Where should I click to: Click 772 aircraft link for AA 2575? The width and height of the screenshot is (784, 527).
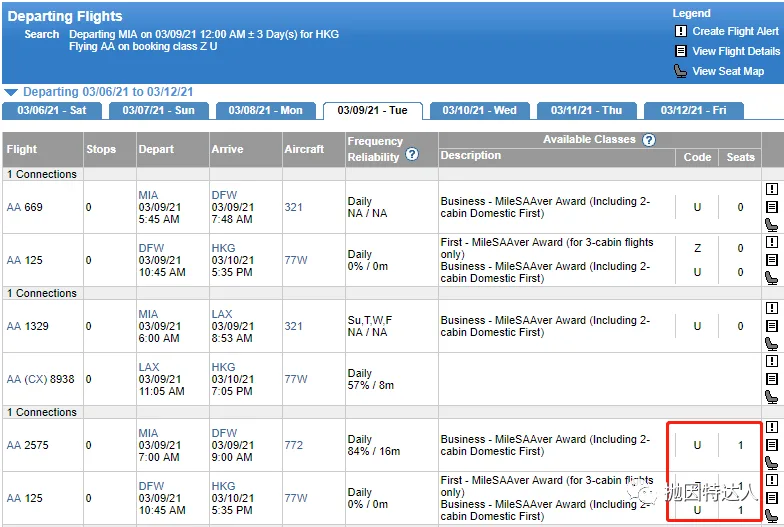294,445
